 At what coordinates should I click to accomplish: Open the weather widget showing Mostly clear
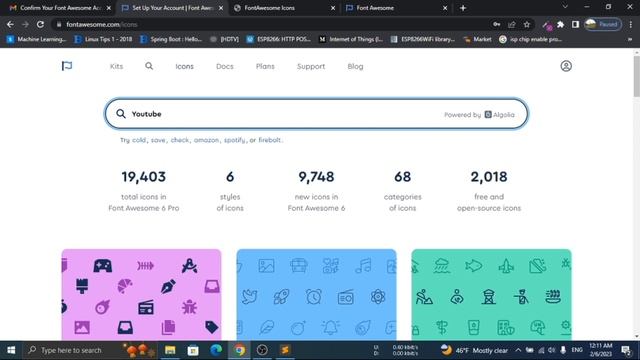pos(474,350)
